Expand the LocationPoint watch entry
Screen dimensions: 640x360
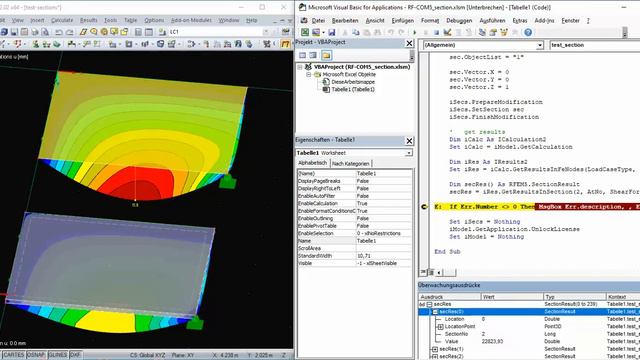[x=440, y=327]
